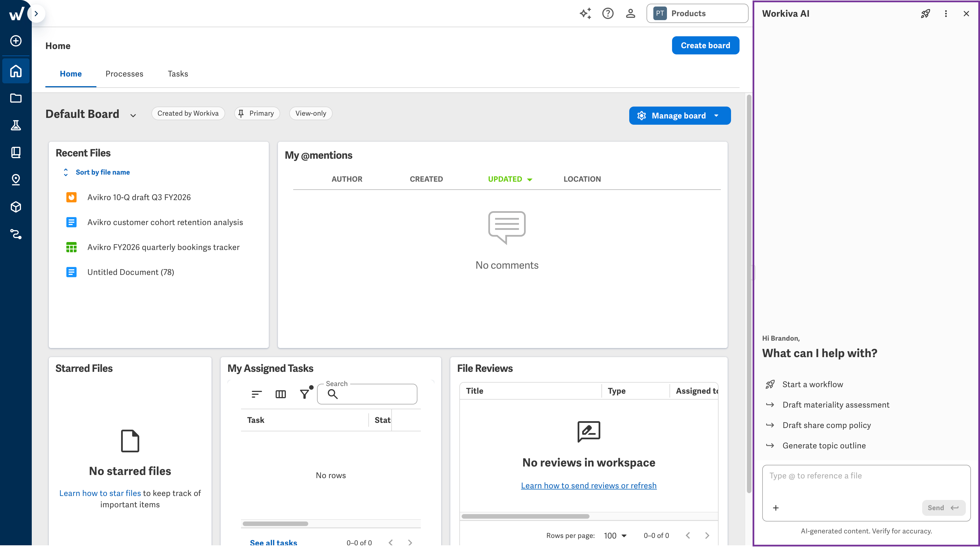Open Learn how to star files link
Image resolution: width=980 pixels, height=547 pixels.
[100, 493]
